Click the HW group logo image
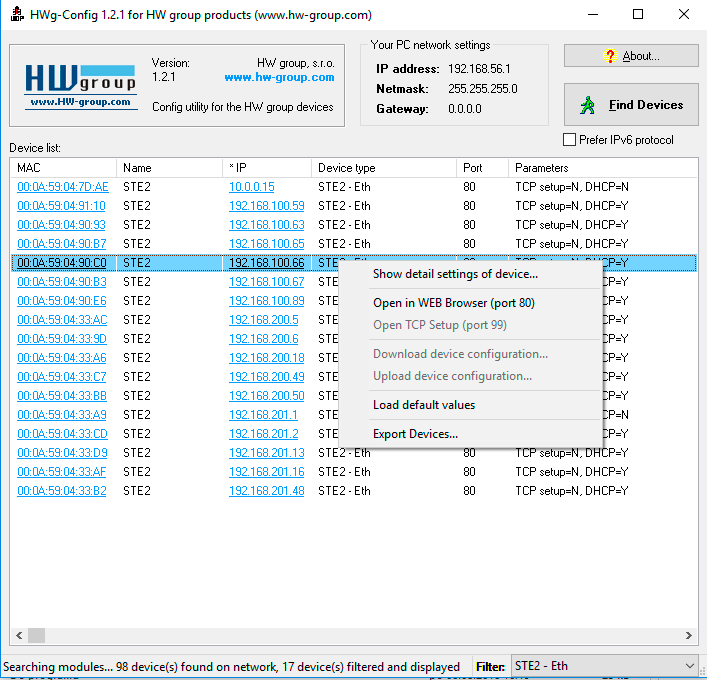Viewport: 707px width, 680px height. coord(81,87)
